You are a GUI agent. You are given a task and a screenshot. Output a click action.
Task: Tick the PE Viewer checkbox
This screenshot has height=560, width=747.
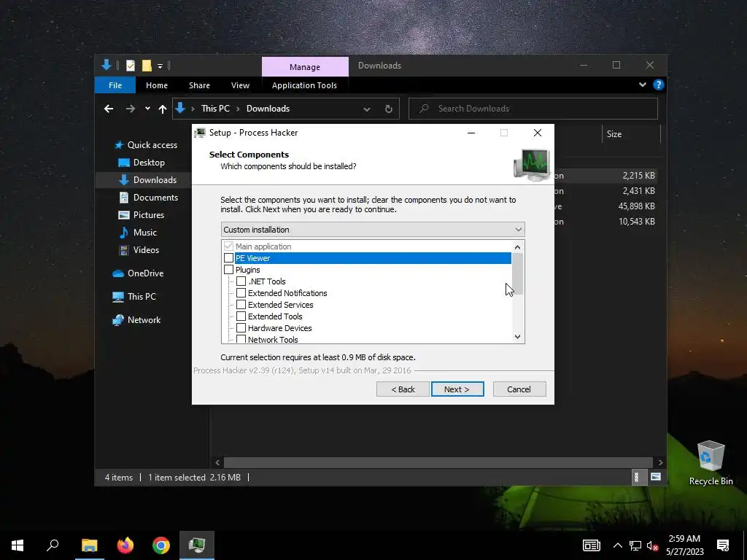pyautogui.click(x=228, y=258)
